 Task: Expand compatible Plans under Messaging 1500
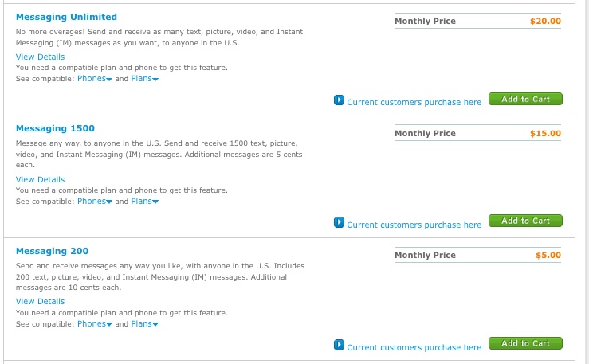pyautogui.click(x=144, y=202)
